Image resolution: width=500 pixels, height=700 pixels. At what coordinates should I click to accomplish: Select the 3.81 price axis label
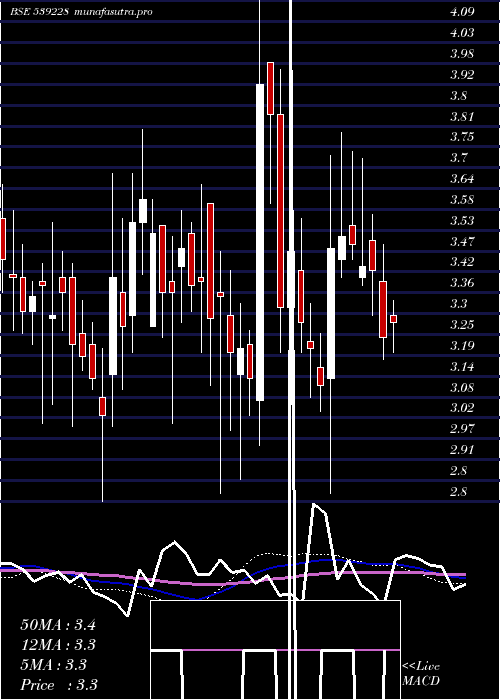pos(462,117)
